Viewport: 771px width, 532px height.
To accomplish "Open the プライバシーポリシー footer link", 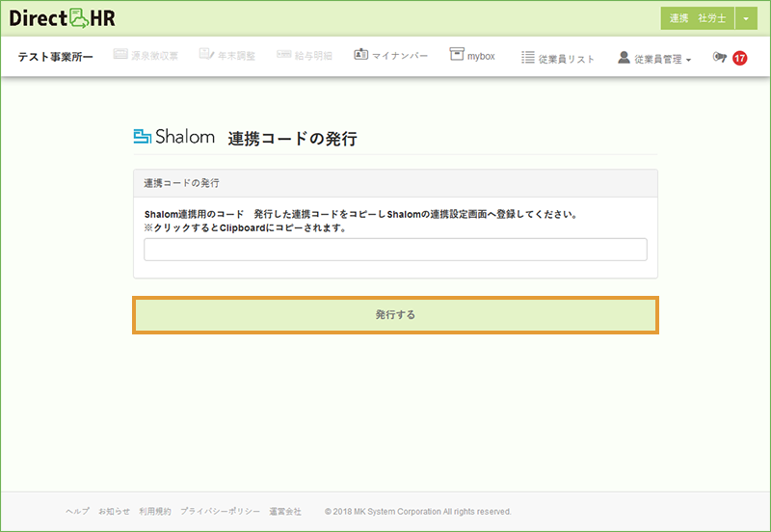I will coord(220,512).
